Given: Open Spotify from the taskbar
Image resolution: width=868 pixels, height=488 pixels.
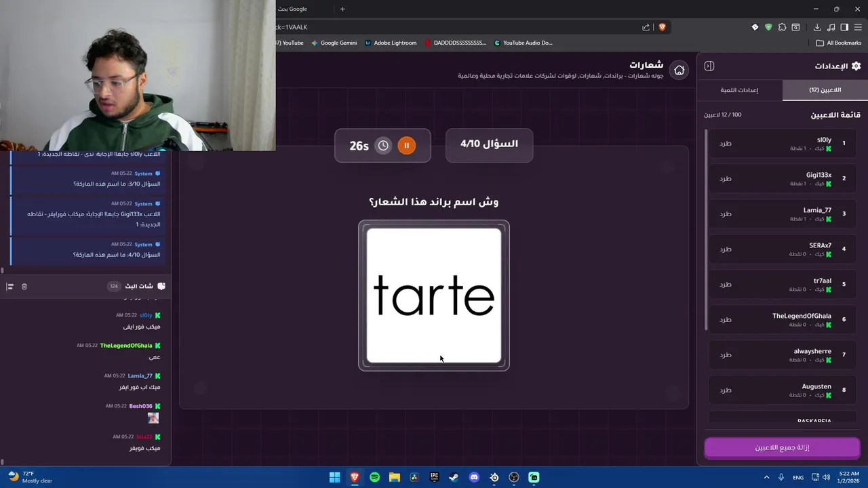Looking at the screenshot, I should 374,477.
